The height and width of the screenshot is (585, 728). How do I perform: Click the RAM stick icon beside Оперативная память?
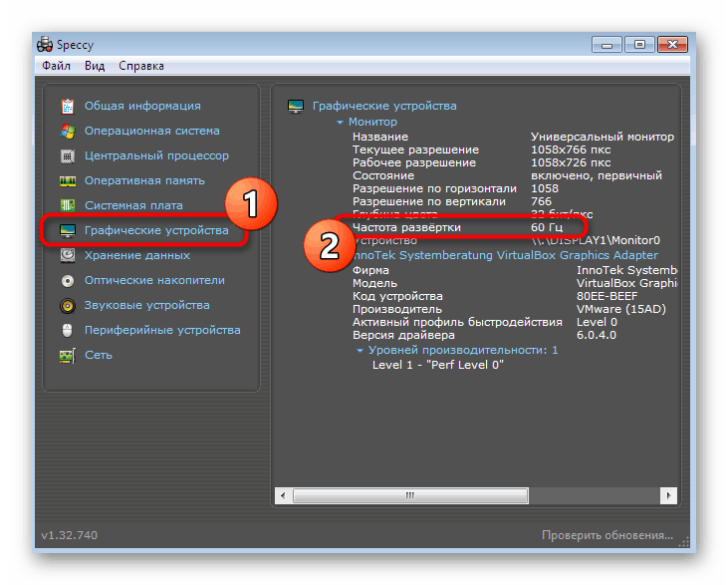68,180
